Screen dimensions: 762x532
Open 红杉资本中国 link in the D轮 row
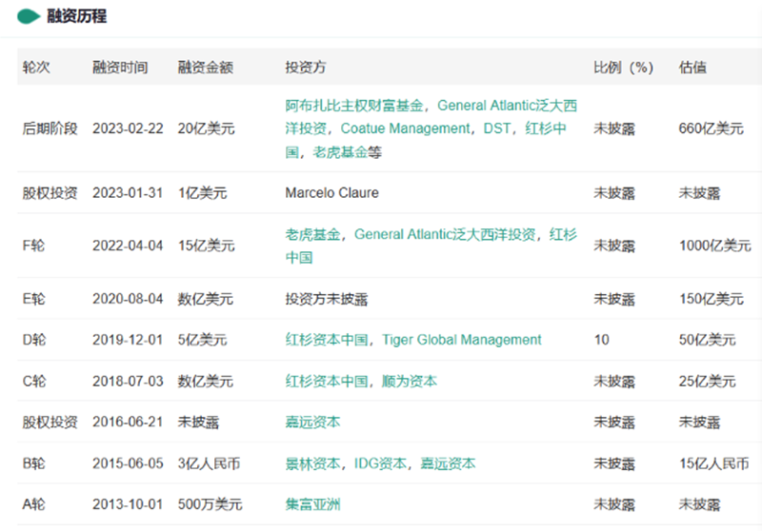pyautogui.click(x=327, y=340)
